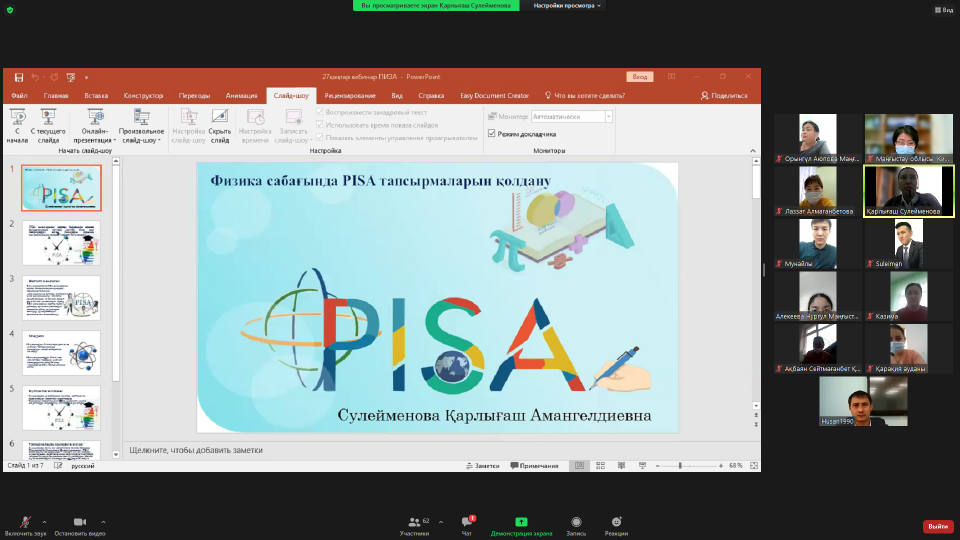Open the Онлайн-презентация dropdown
Image resolution: width=960 pixels, height=540 pixels.
coord(95,126)
